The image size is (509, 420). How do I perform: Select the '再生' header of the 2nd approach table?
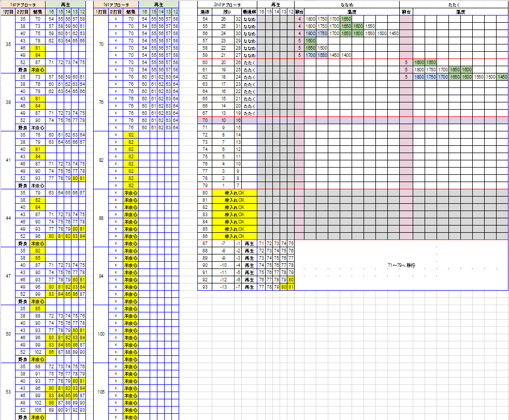tap(275, 5)
